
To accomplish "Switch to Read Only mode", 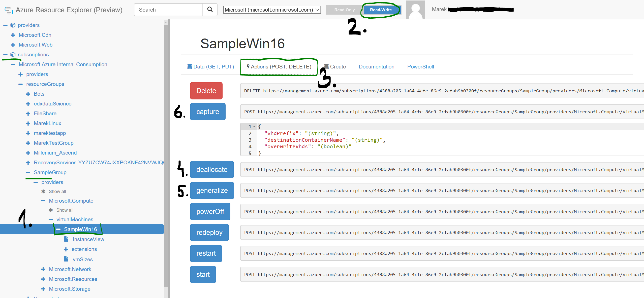I will [x=344, y=10].
